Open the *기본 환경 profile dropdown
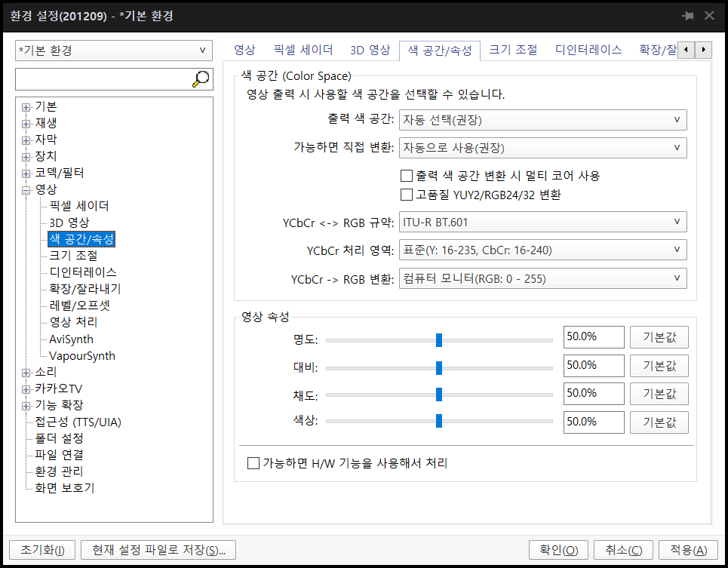Screen dimensions: 728x568 (x=114, y=50)
